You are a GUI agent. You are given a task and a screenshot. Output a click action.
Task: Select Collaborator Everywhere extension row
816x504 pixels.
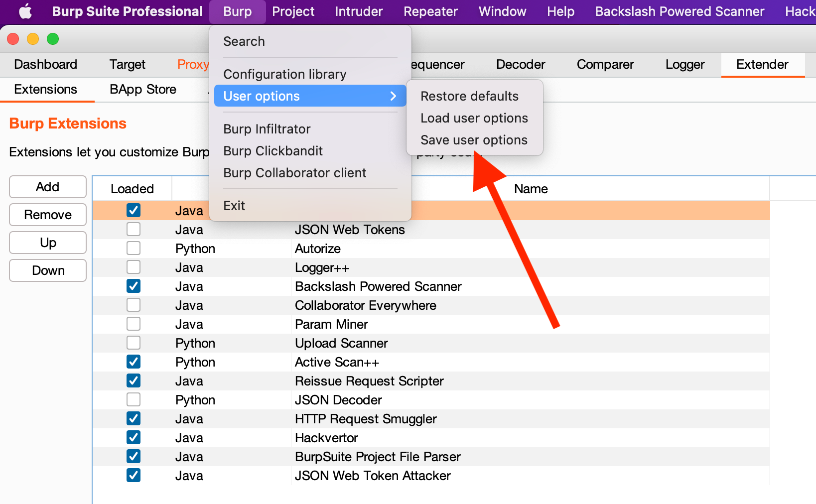pyautogui.click(x=431, y=305)
